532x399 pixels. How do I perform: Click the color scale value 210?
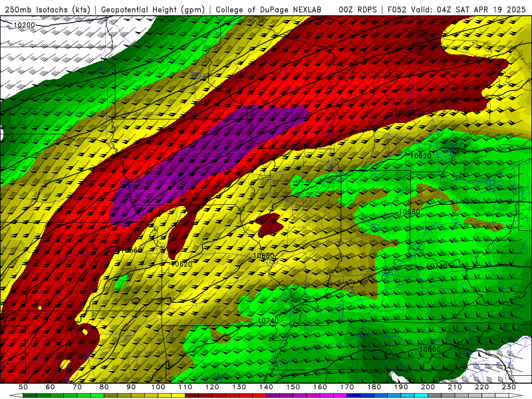(x=455, y=387)
